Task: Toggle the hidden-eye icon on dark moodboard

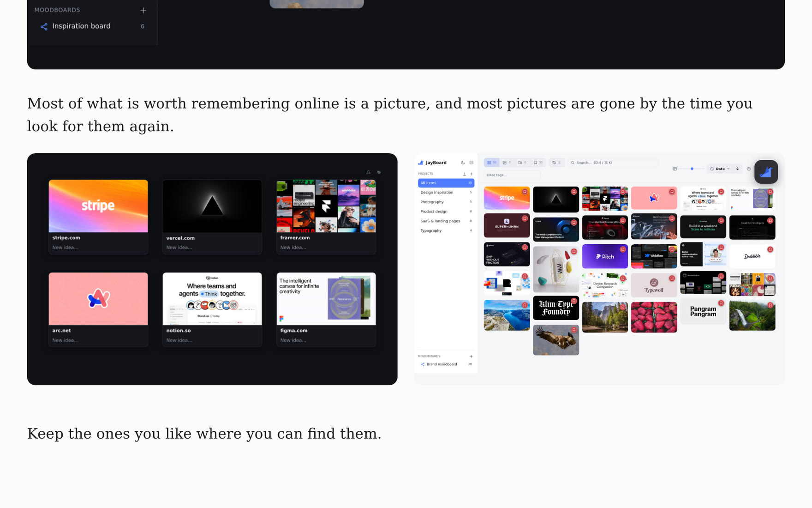Action: pos(379,172)
